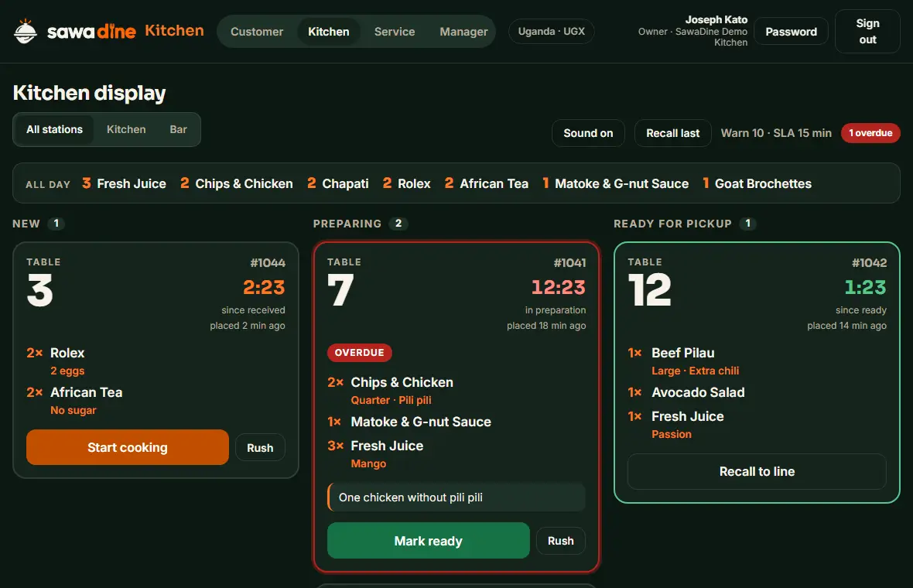This screenshot has height=588, width=913.
Task: Open the Uganda · UGX region selector
Action: pyautogui.click(x=552, y=32)
